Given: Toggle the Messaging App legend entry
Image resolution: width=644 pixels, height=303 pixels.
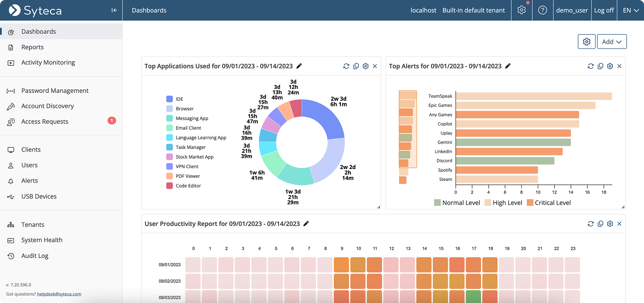Looking at the screenshot, I should tap(188, 118).
